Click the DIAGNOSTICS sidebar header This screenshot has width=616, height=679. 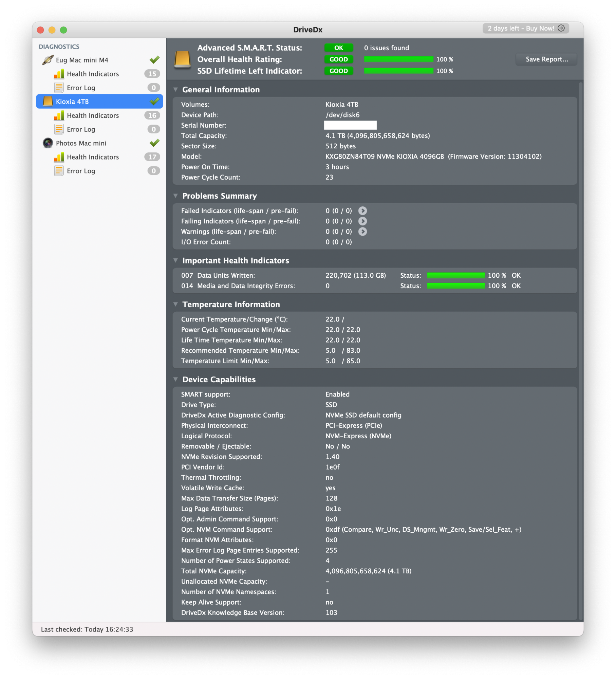59,47
